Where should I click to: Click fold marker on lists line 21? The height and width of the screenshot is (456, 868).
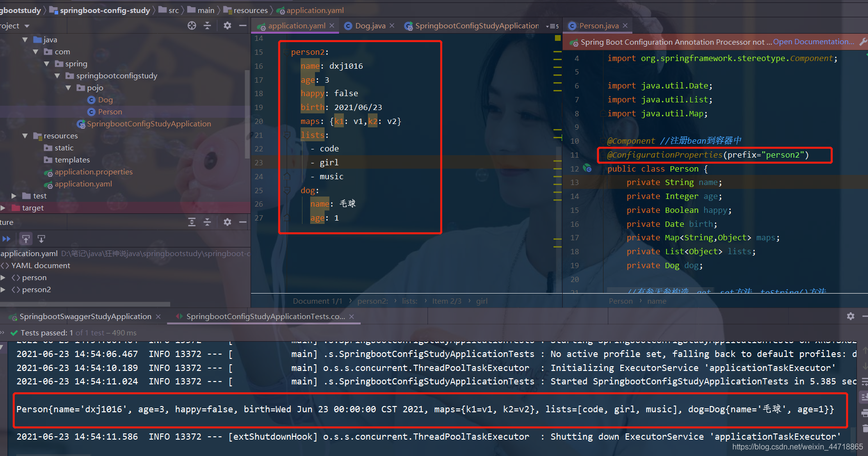[x=287, y=135]
